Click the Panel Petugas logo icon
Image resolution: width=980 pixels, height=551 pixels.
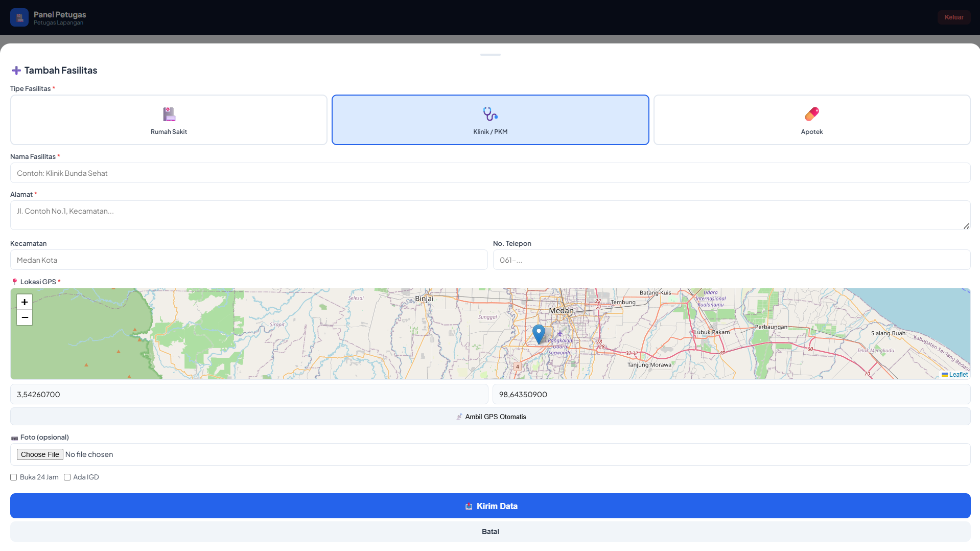pyautogui.click(x=19, y=17)
